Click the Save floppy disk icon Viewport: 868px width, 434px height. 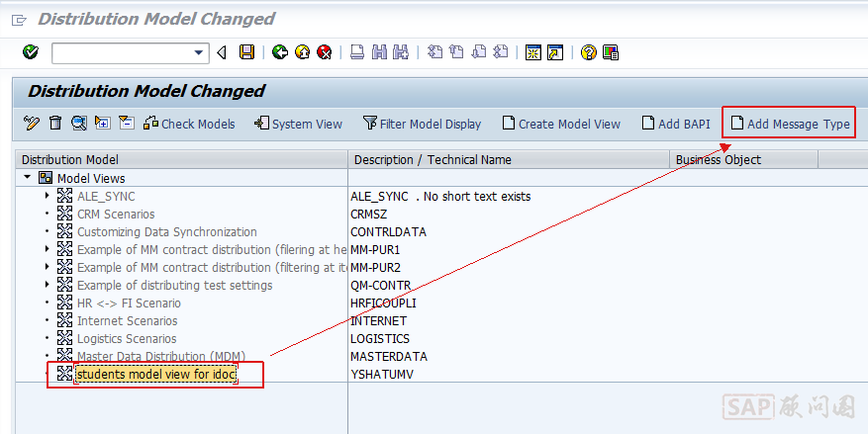(246, 52)
